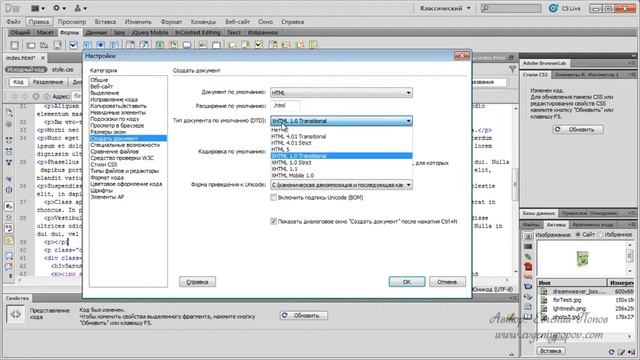Screen dimensions: 640x360
Task: Open the Классический workspace dropdown
Action: pyautogui.click(x=445, y=8)
